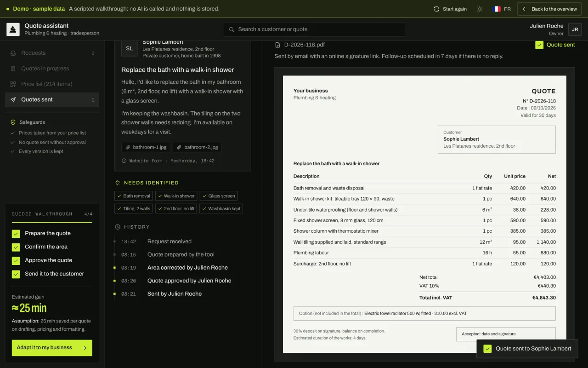Open Price list (214 items)
Image resolution: width=588 pixels, height=368 pixels.
coord(52,84)
